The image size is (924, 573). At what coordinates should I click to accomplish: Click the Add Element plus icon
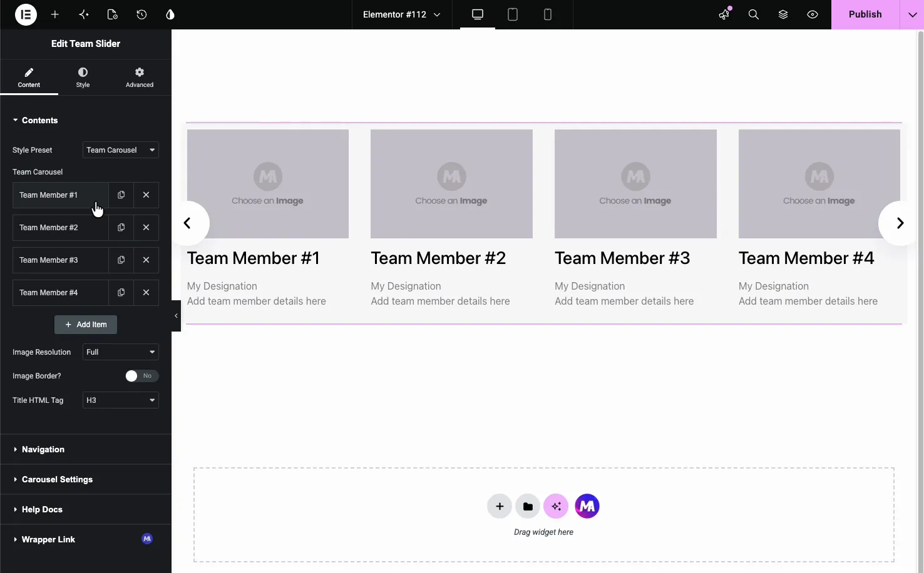[55, 14]
